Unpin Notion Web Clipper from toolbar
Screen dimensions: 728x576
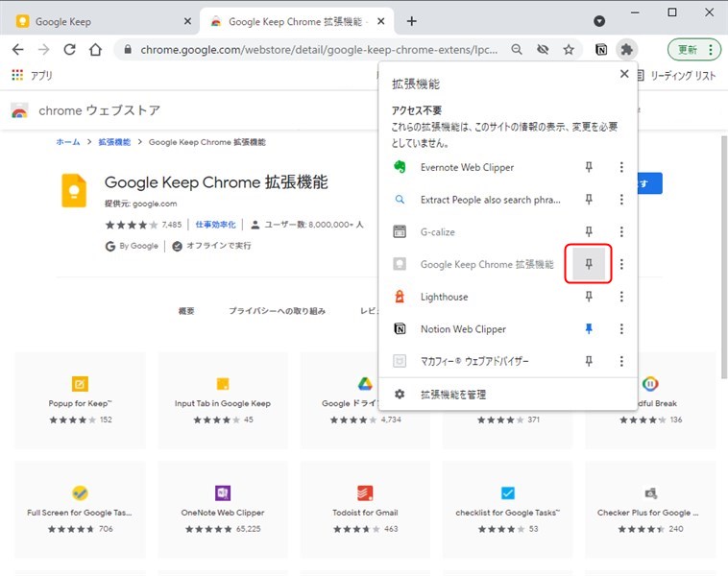[x=590, y=329]
